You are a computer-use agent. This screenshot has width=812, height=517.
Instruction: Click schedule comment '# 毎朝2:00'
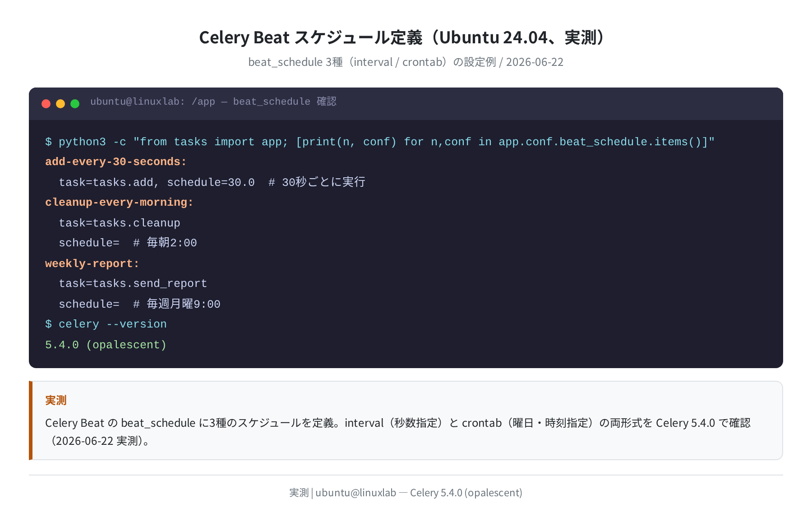pos(165,243)
